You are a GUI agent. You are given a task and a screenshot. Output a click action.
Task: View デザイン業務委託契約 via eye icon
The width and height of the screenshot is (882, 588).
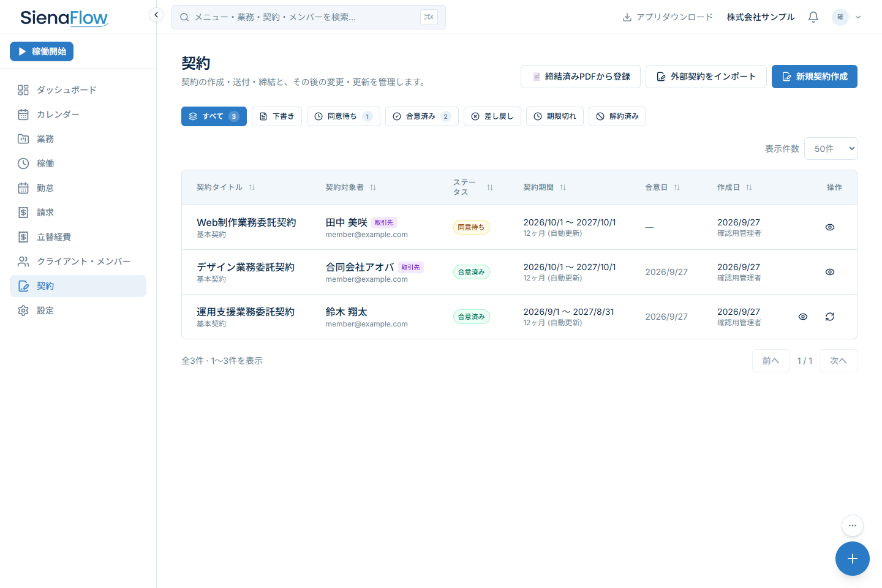pos(830,272)
